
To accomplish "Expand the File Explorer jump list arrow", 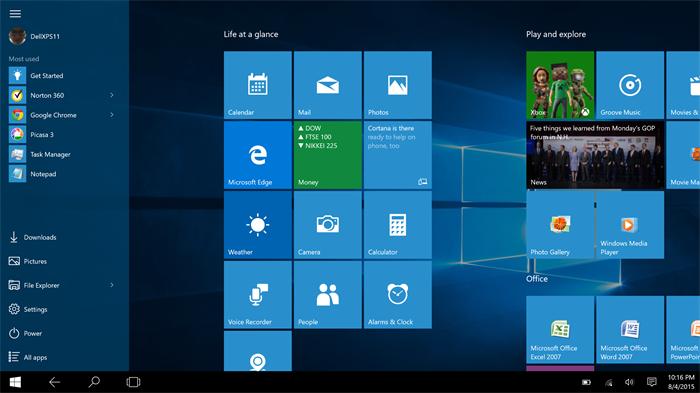I will 112,285.
